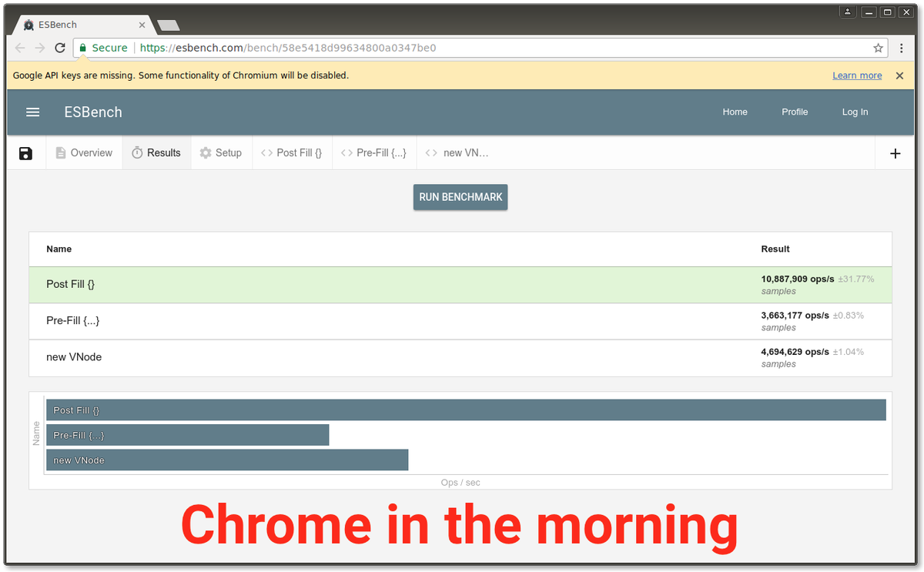This screenshot has height=572, width=924.
Task: Click the 10,887,909 ops/s value
Action: pyautogui.click(x=798, y=279)
